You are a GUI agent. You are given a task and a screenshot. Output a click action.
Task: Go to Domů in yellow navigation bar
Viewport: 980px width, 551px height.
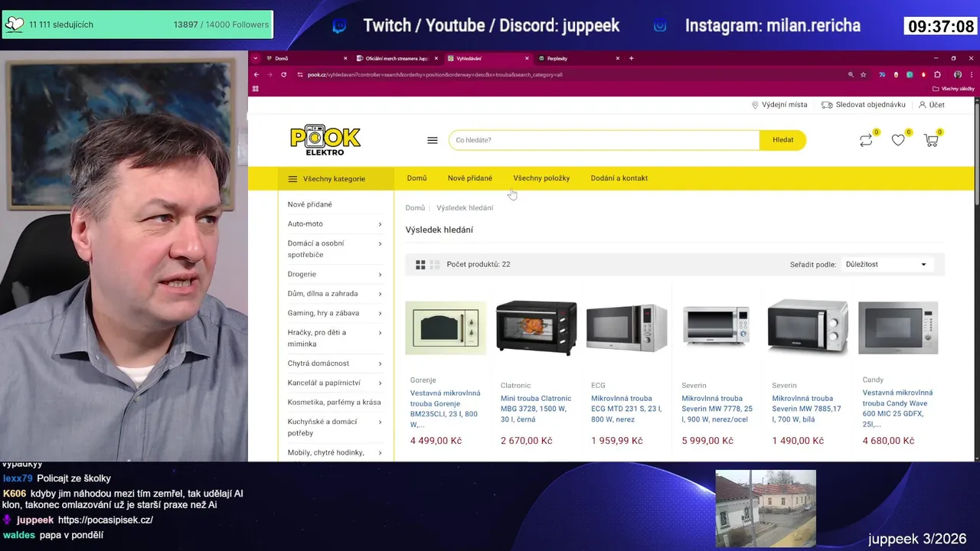[x=417, y=178]
